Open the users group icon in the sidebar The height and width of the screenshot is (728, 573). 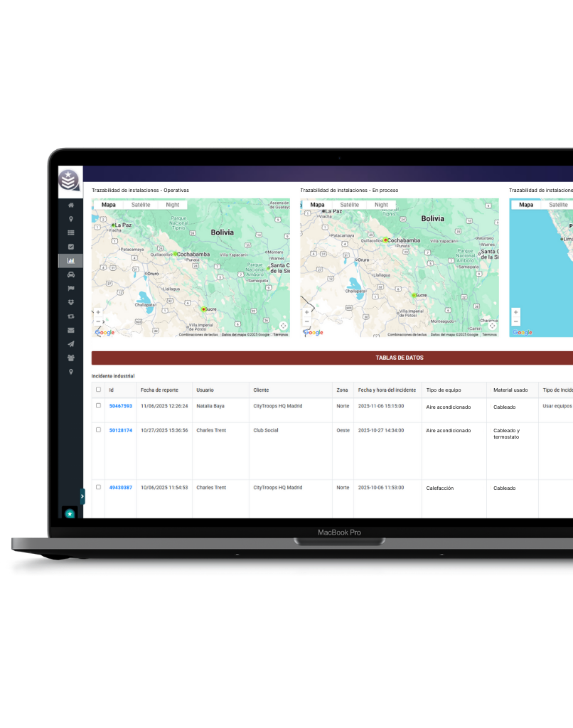[x=71, y=358]
